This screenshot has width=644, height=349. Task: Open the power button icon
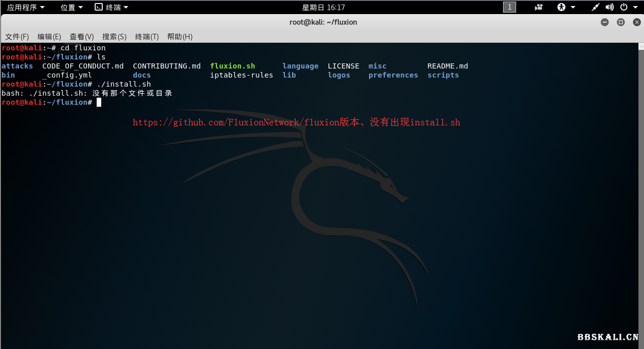point(622,7)
